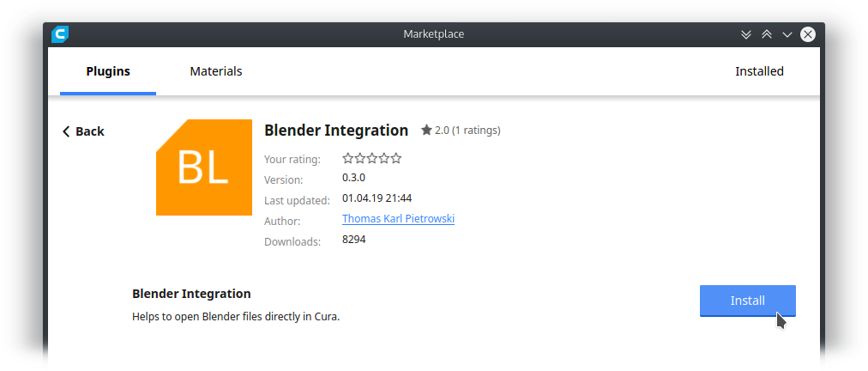Click the plugin description about Blender files
This screenshot has width=868, height=371.
236,316
